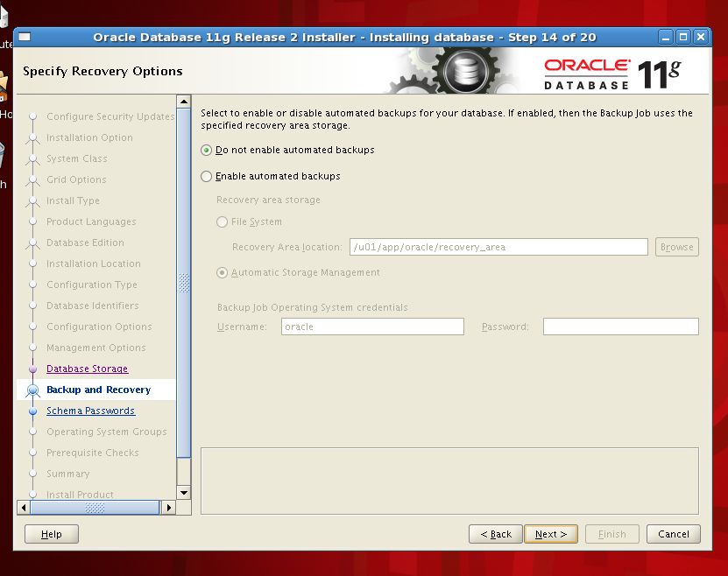The image size is (728, 576).
Task: Cancel the installation
Action: pos(673,534)
